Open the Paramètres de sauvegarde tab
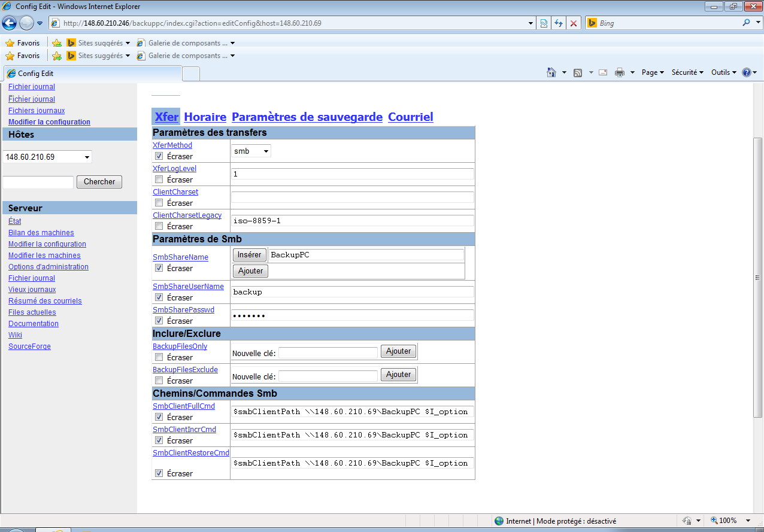Screen dimensions: 764x532 pyautogui.click(x=307, y=117)
